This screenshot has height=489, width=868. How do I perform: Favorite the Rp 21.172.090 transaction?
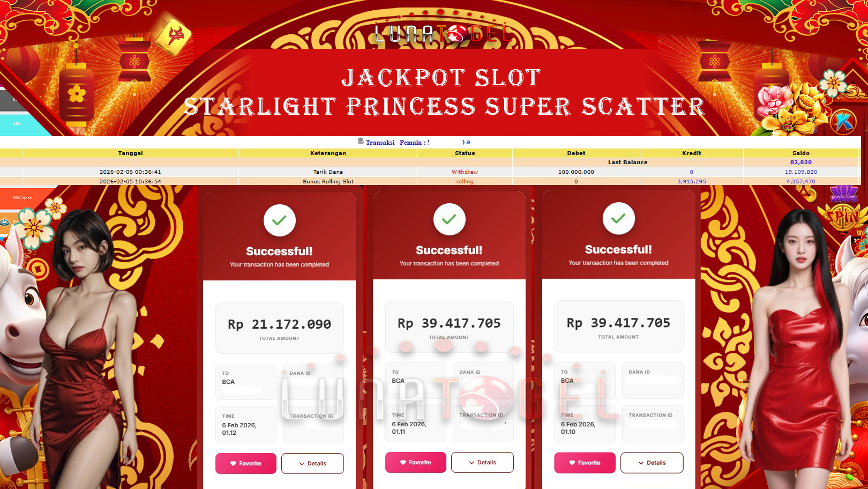[x=246, y=463]
